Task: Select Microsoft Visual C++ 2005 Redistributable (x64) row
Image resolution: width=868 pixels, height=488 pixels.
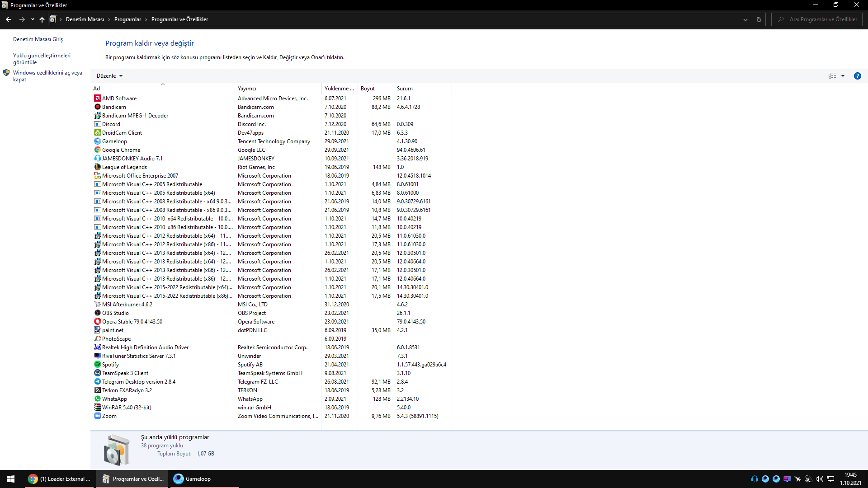Action: [271, 192]
